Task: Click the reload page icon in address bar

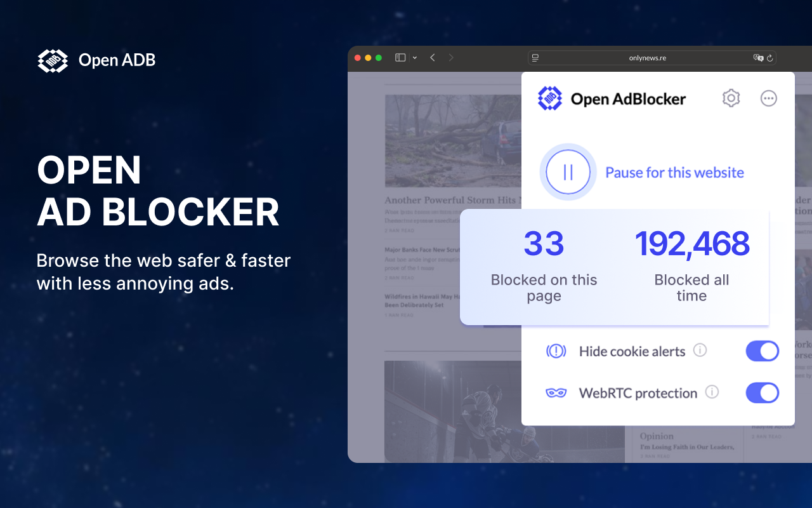Action: tap(769, 58)
